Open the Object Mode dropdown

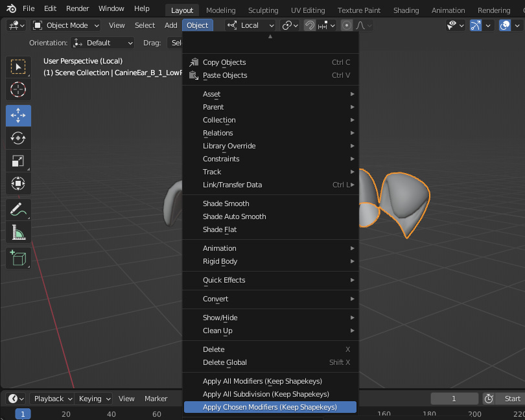pyautogui.click(x=65, y=25)
